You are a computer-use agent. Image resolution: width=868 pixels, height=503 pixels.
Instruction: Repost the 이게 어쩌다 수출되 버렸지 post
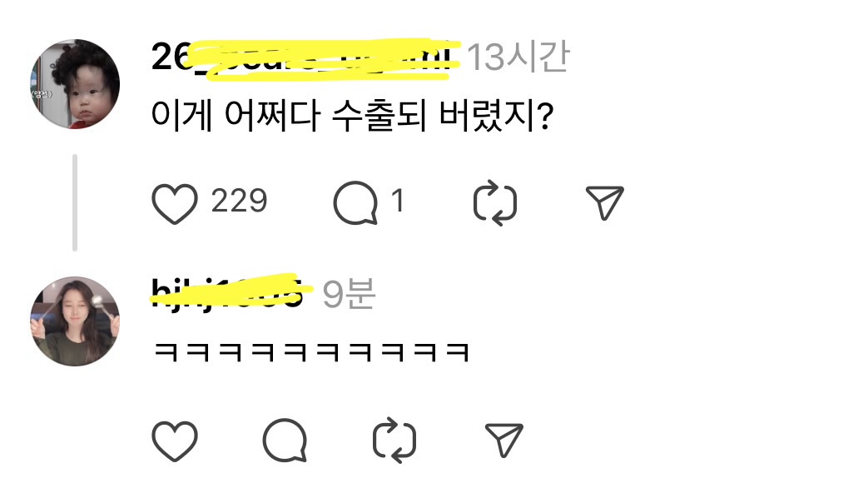495,202
